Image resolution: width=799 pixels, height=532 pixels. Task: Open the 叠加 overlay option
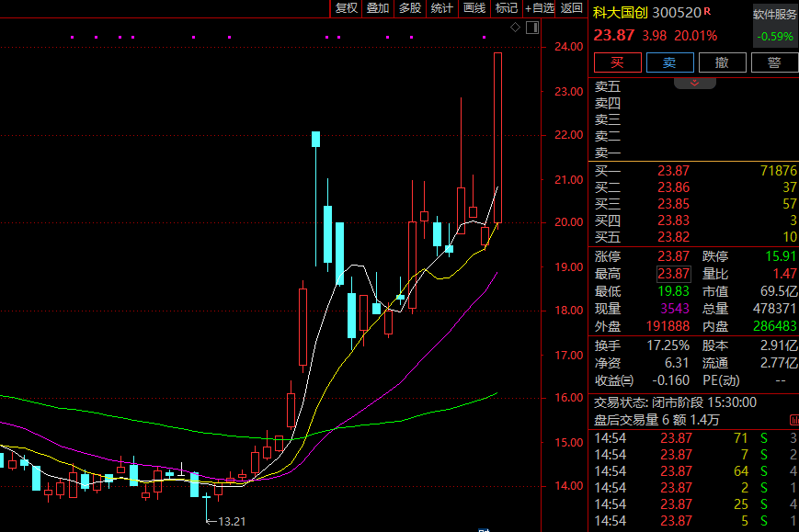click(x=378, y=8)
